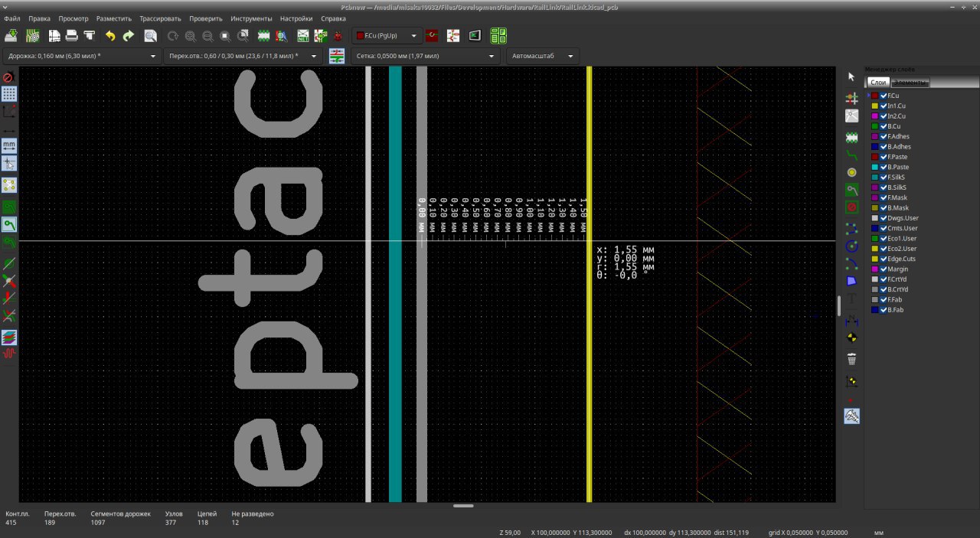Open the Python scripting console icon
Viewport: 980px width, 538px height.
tap(475, 36)
